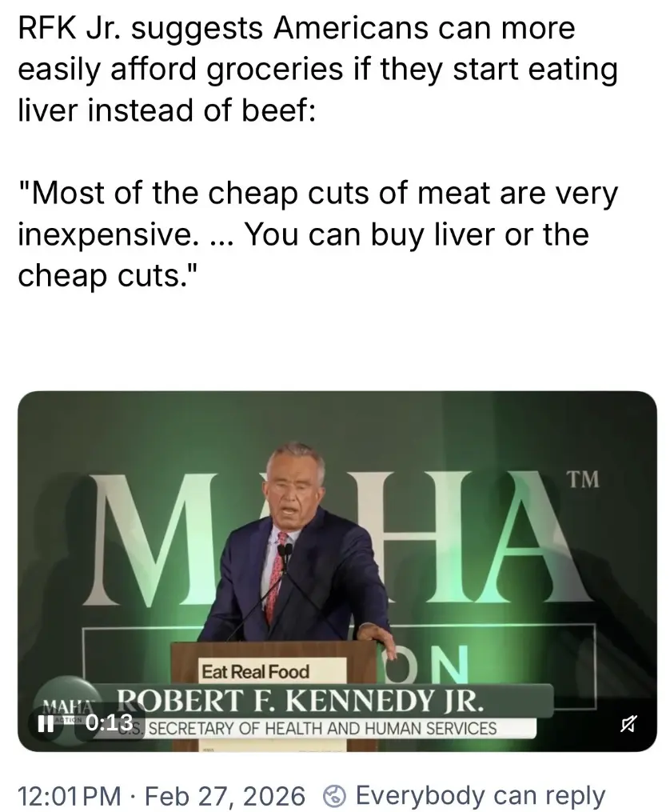Click the 0:13 video time indicator
Image resolution: width=670 pixels, height=812 pixels.
point(109,723)
